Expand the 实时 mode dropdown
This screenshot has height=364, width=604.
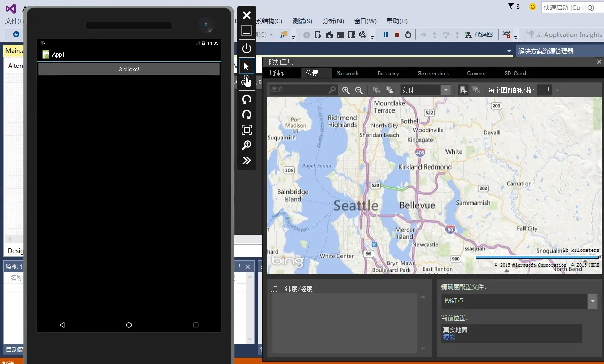(446, 90)
